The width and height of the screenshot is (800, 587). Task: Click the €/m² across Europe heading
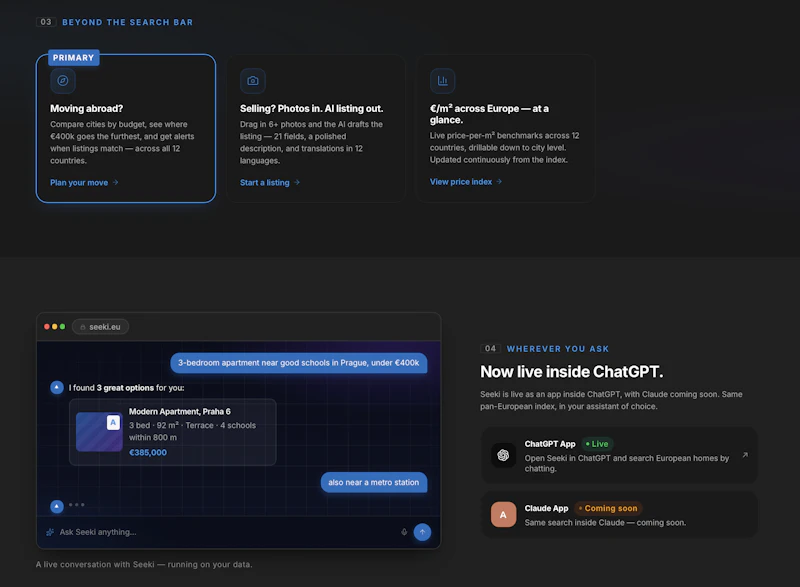pyautogui.click(x=489, y=114)
